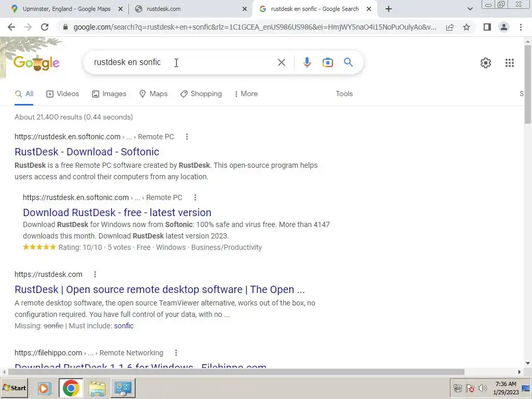Click the https://rustdesk.com URL breadcrumb
This screenshot has height=399, width=532.
48,274
